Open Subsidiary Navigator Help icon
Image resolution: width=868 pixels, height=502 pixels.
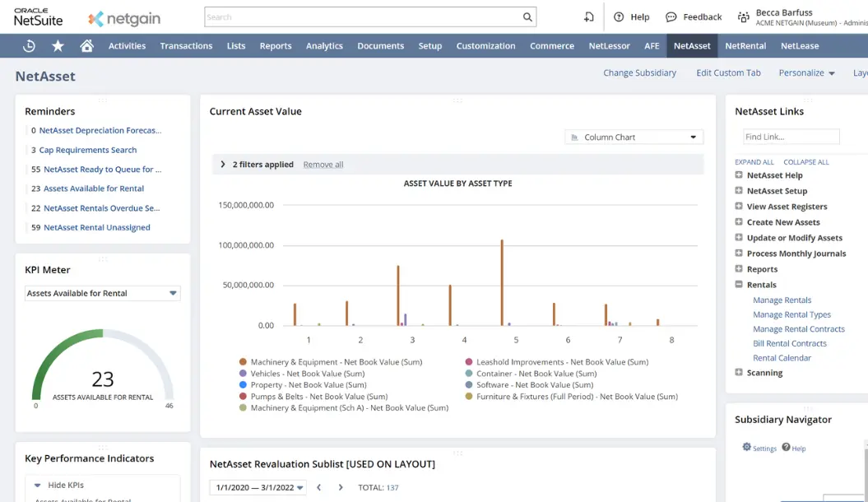click(x=786, y=447)
